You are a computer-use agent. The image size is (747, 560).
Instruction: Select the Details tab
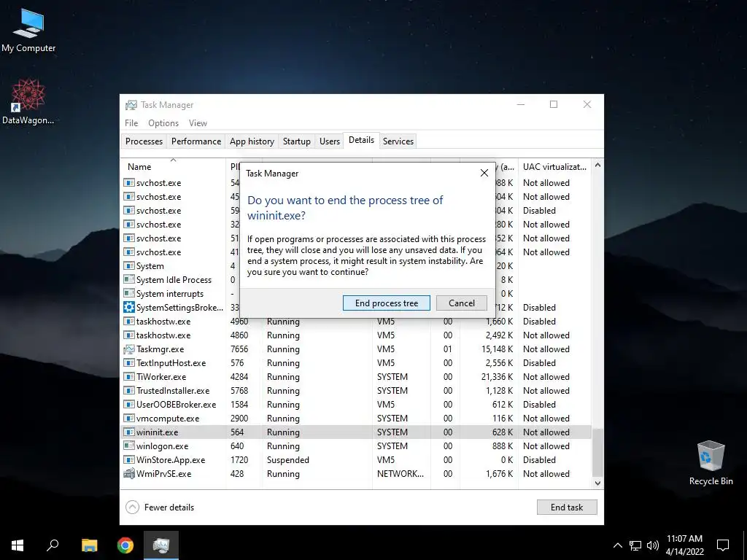(361, 140)
